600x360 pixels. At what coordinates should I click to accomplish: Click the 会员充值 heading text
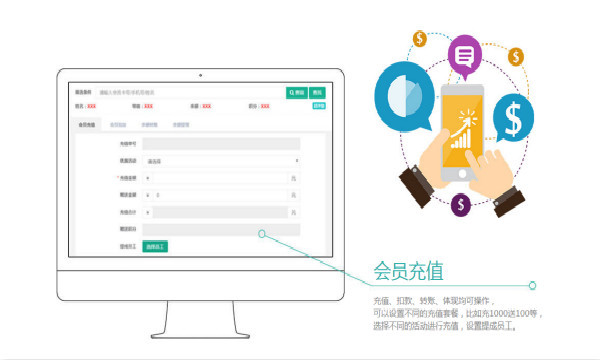pyautogui.click(x=408, y=271)
